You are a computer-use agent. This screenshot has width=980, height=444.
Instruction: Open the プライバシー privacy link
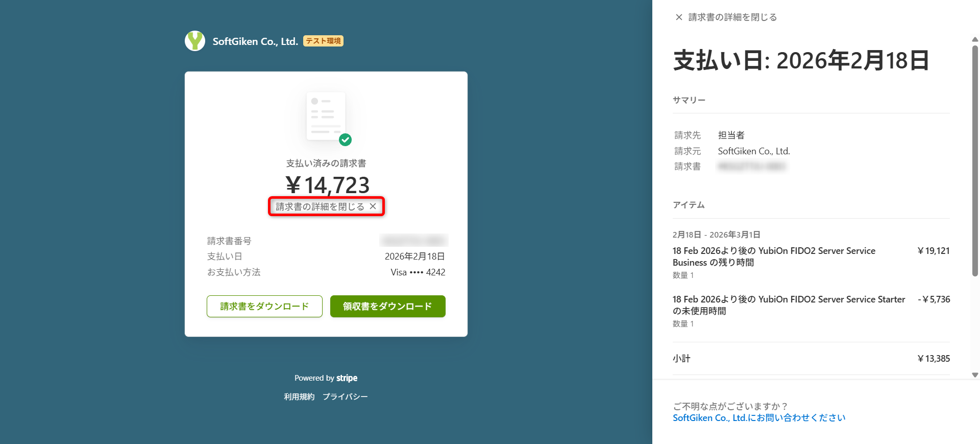[x=345, y=396]
